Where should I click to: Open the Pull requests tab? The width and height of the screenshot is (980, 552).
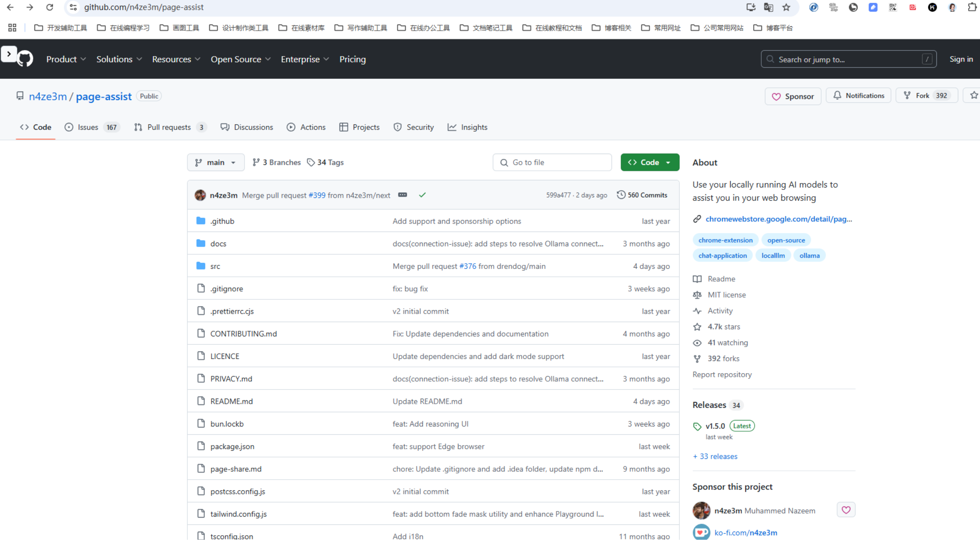[x=170, y=128]
